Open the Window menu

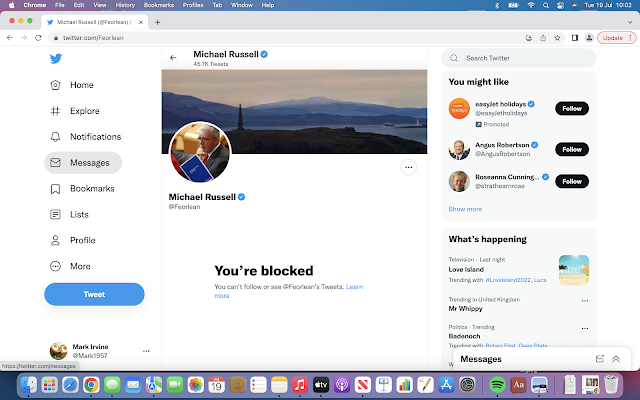pos(242,5)
